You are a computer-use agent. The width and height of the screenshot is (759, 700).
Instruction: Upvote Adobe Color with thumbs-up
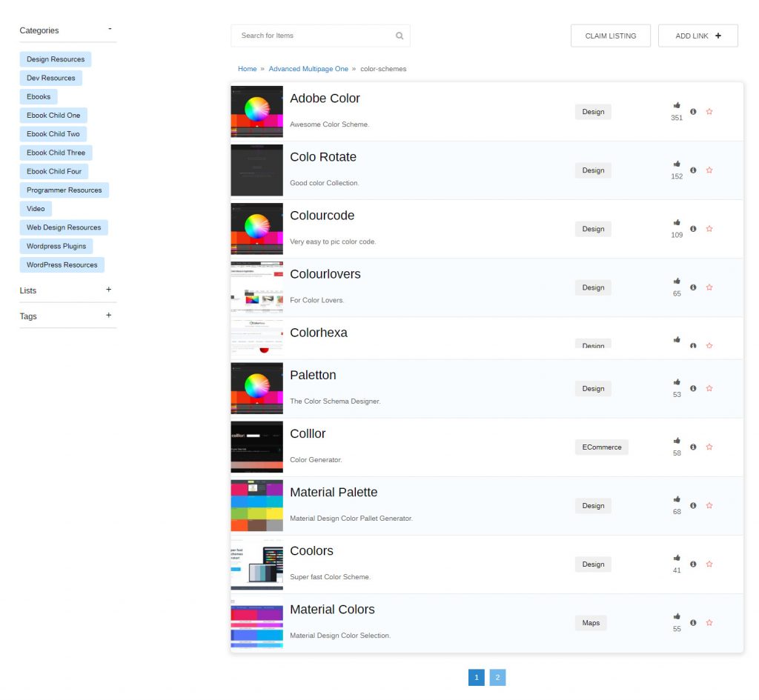pos(677,105)
